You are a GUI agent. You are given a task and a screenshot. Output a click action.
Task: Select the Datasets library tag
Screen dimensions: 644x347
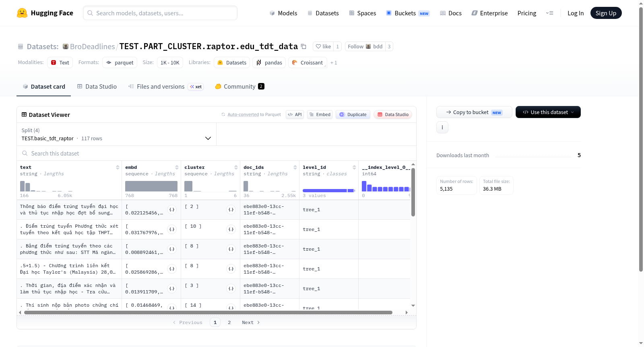(x=232, y=62)
